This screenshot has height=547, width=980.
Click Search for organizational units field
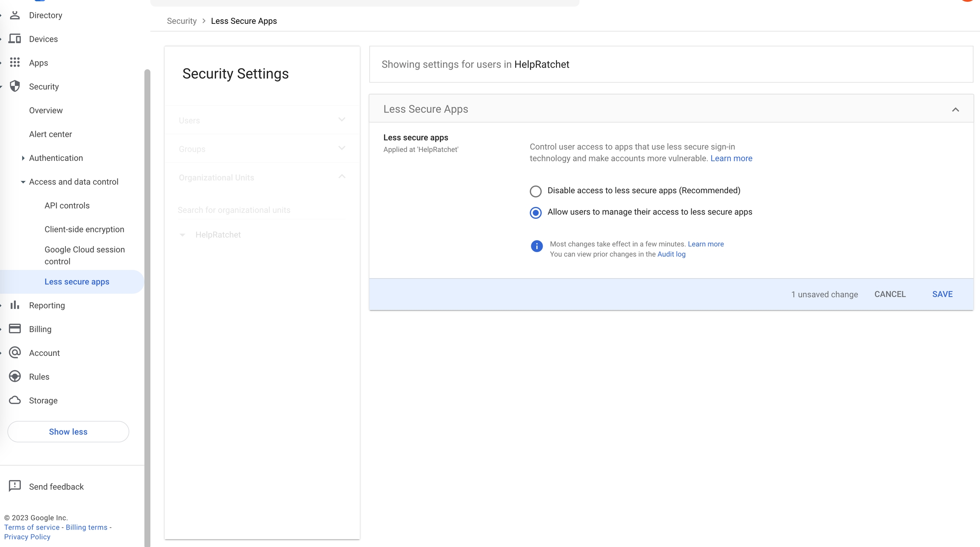point(262,210)
